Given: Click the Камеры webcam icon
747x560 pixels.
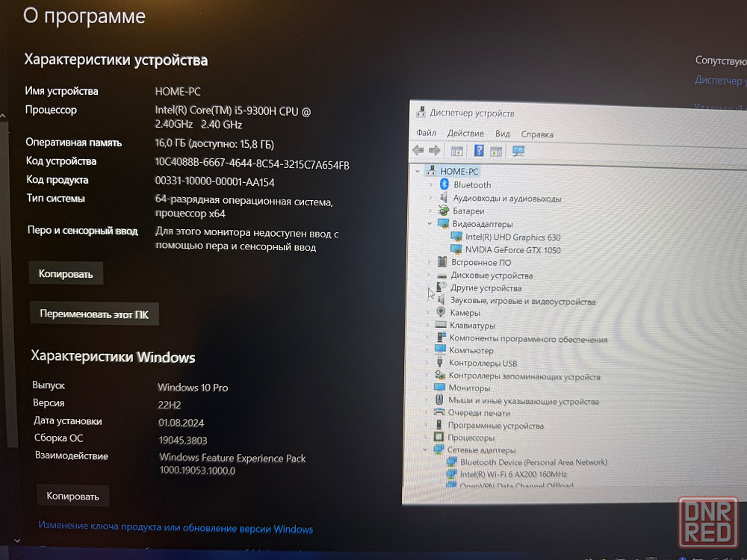Looking at the screenshot, I should pos(441,312).
